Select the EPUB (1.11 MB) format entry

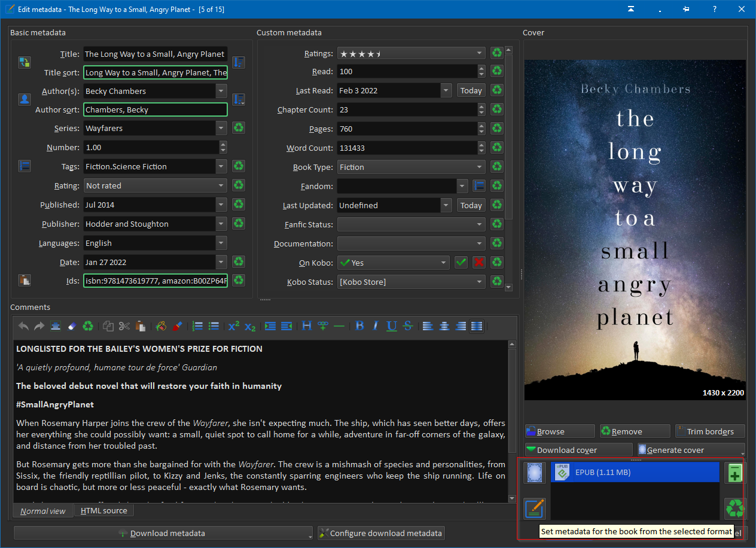pos(634,472)
